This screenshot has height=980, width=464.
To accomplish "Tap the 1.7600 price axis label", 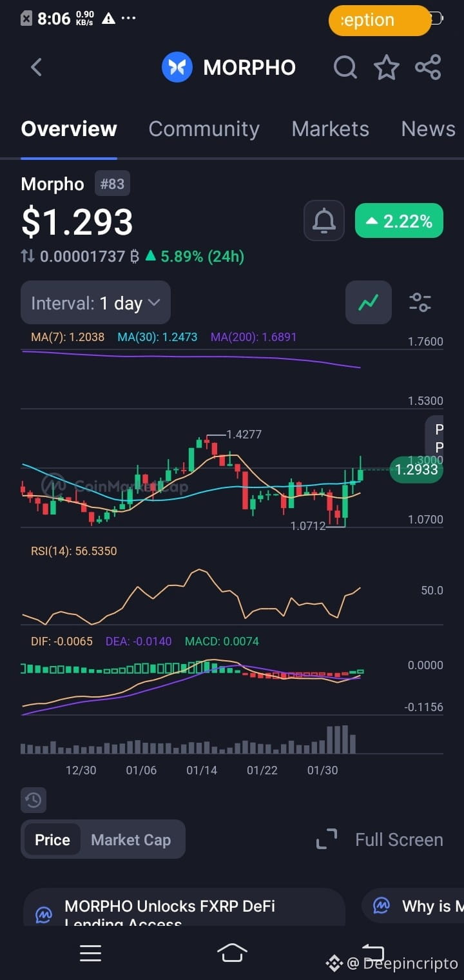I will [x=425, y=341].
